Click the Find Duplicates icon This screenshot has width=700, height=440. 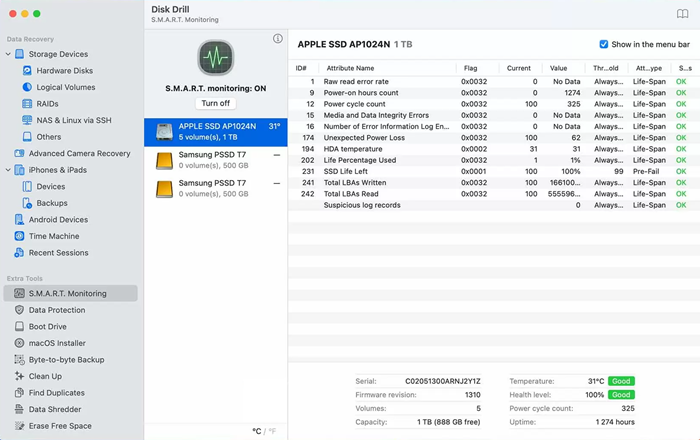coord(19,392)
